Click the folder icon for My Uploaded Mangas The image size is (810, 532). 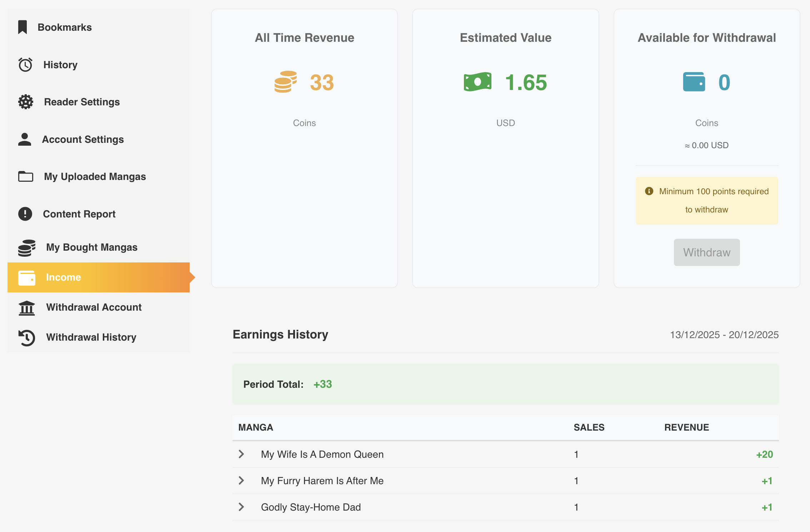(25, 176)
